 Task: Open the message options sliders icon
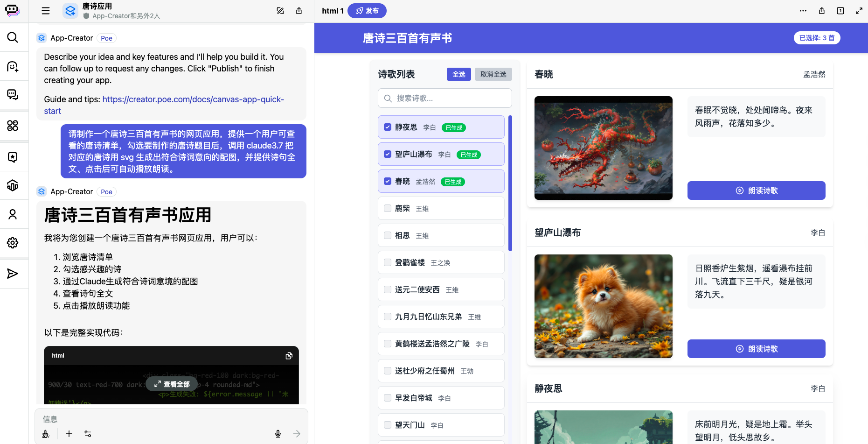(x=88, y=434)
